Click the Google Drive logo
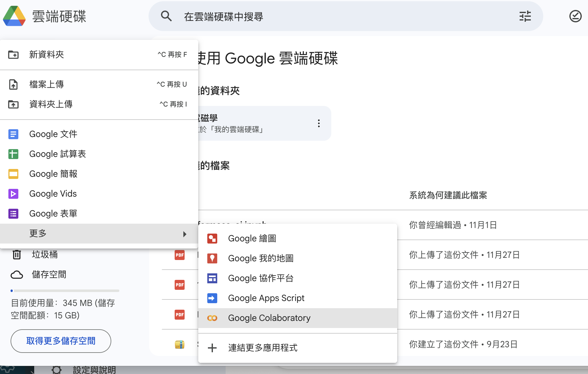 [14, 16]
